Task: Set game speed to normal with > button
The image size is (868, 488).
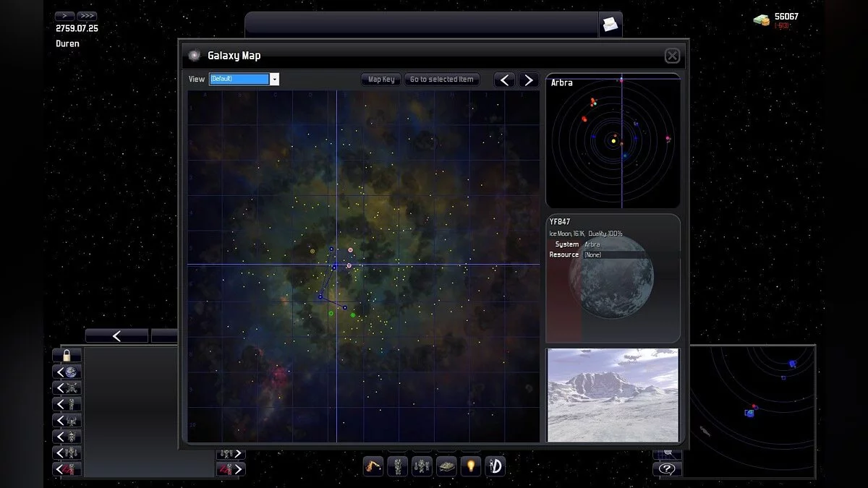Action: (64, 16)
